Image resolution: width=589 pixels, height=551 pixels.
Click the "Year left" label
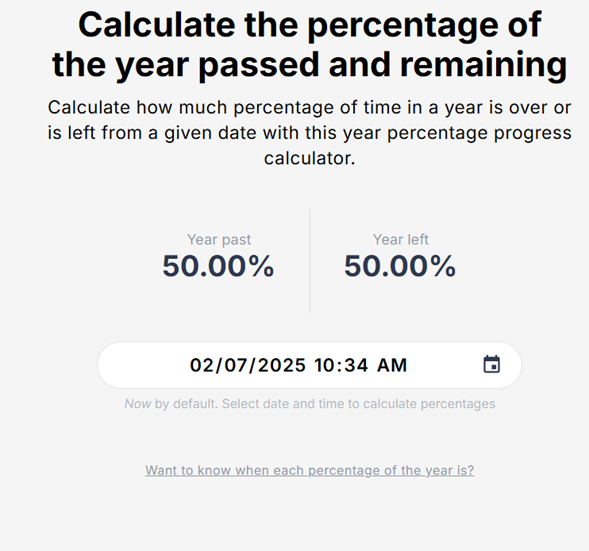coord(400,239)
